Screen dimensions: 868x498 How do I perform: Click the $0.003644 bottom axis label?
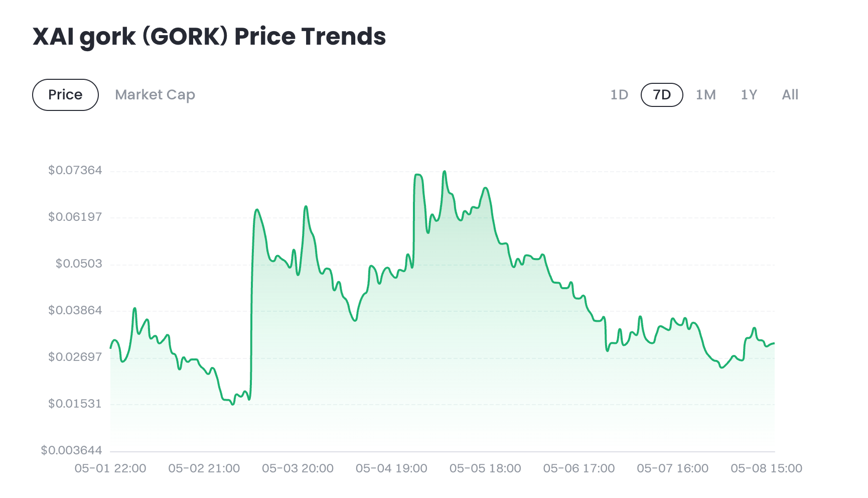point(72,450)
